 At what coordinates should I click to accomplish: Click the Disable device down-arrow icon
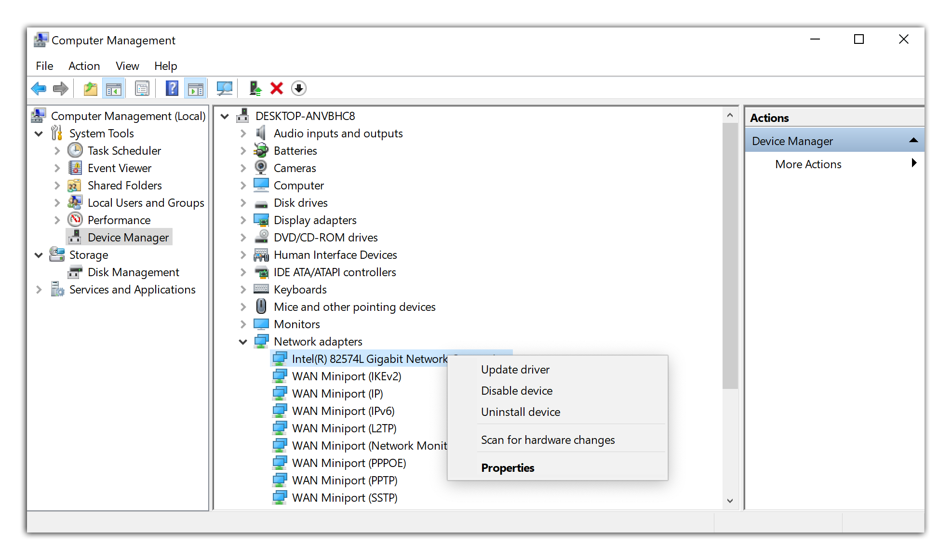coord(299,88)
